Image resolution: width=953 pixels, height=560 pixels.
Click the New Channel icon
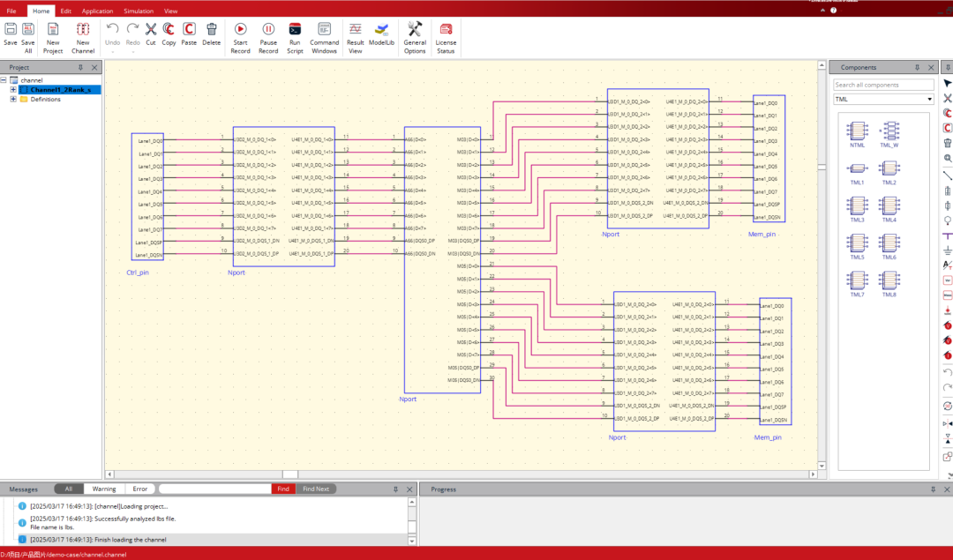click(x=83, y=29)
